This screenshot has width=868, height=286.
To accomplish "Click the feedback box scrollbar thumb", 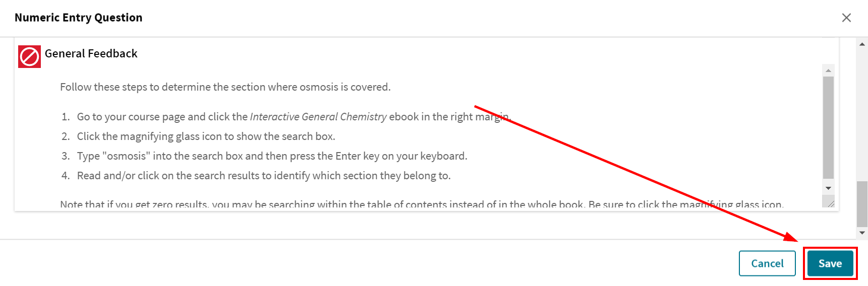I will pyautogui.click(x=828, y=127).
